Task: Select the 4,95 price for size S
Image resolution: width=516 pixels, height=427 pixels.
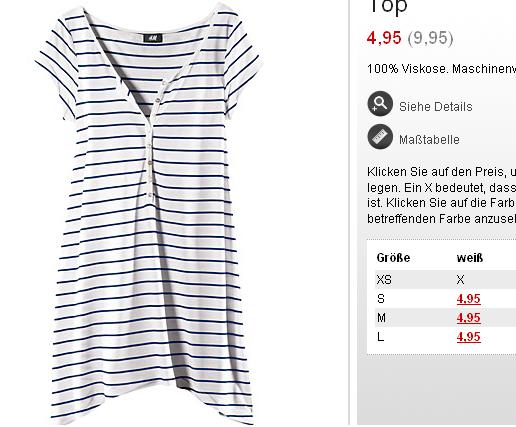Action: coord(469,299)
